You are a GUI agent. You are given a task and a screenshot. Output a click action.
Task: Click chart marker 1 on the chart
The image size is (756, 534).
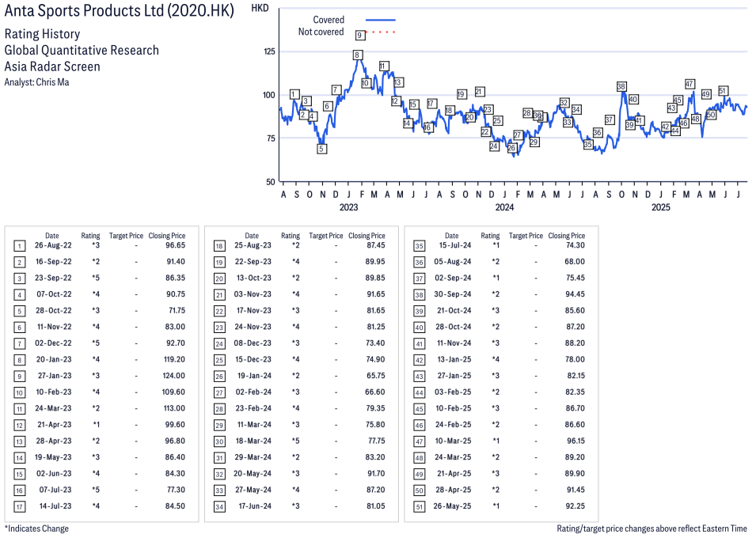[294, 94]
